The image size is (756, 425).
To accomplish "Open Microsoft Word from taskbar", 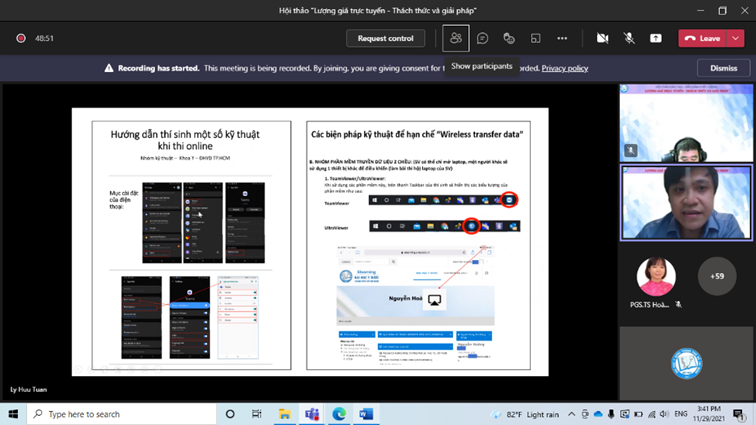I will pyautogui.click(x=364, y=414).
